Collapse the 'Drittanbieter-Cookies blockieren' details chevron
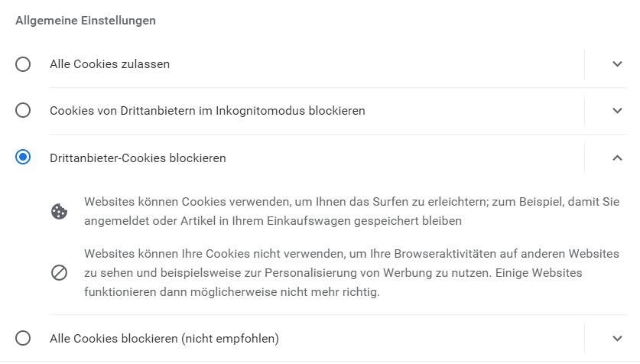The width and height of the screenshot is (640, 364). (x=617, y=158)
